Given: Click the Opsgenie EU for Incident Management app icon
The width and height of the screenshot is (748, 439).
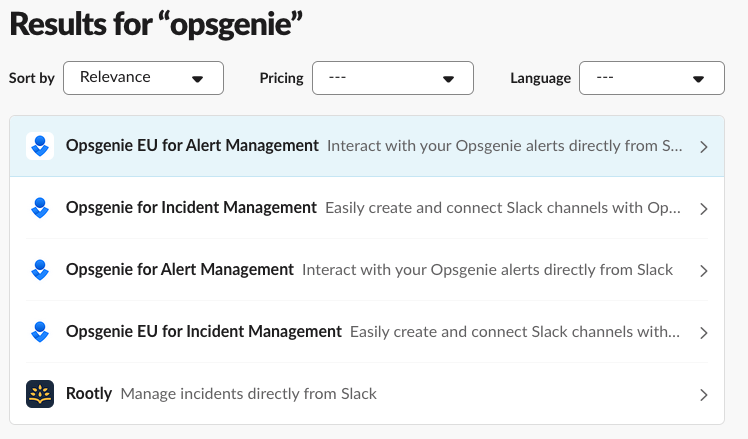Looking at the screenshot, I should pos(40,332).
